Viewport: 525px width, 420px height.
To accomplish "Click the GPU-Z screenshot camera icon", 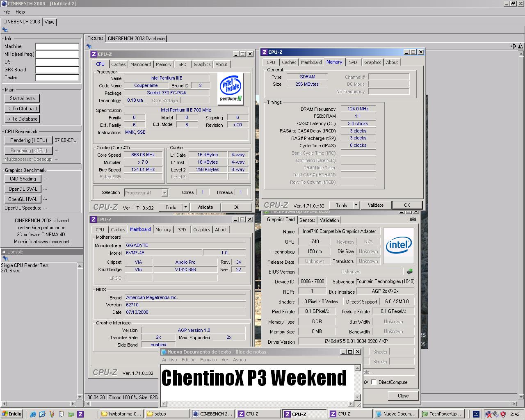I will click(413, 219).
